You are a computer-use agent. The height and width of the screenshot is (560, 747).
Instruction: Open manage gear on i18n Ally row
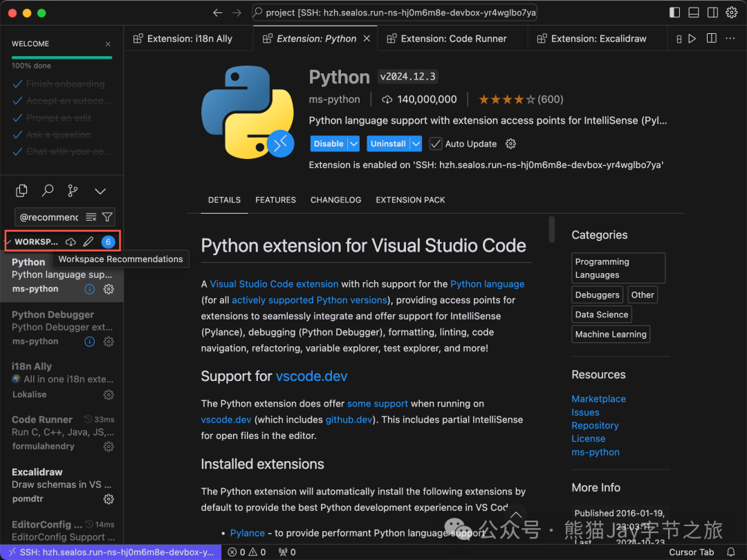(x=109, y=395)
